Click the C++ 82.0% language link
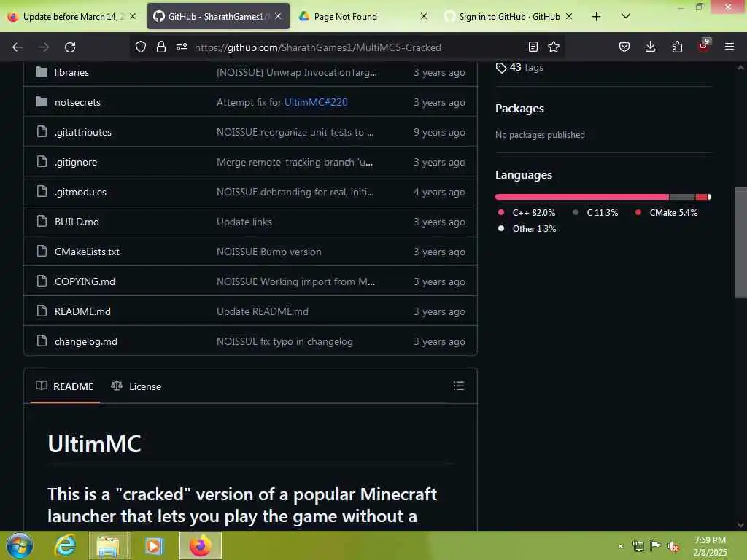Screen dimensions: 747x560 click(x=527, y=213)
